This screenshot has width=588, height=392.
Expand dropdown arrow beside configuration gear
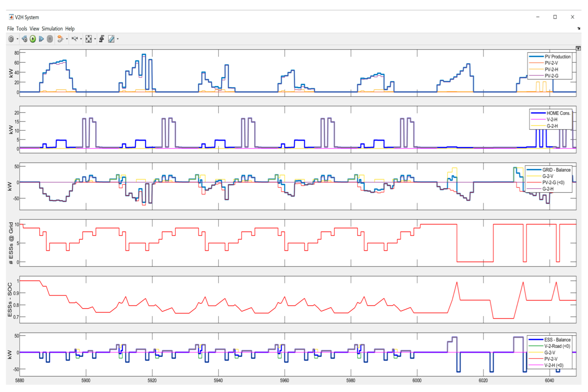[x=18, y=39]
